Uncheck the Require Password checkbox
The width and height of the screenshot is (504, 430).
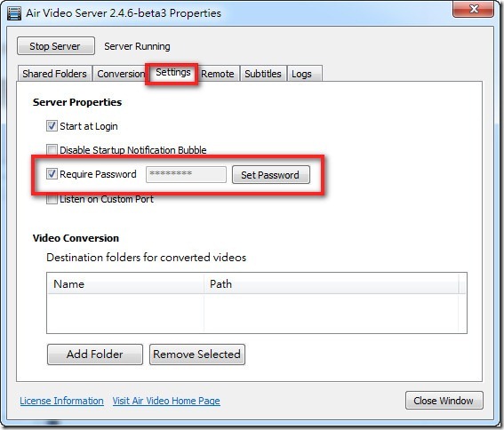click(52, 174)
